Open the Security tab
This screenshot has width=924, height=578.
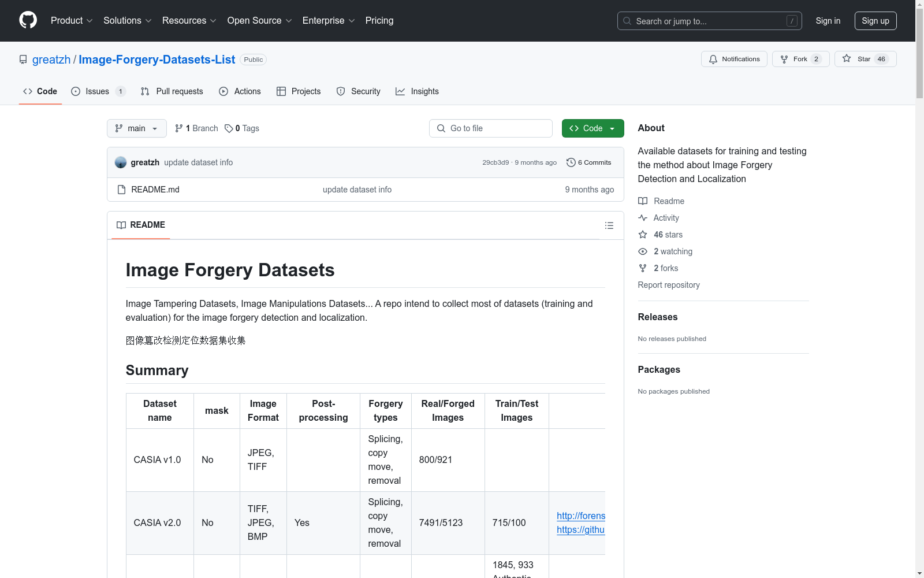(359, 91)
